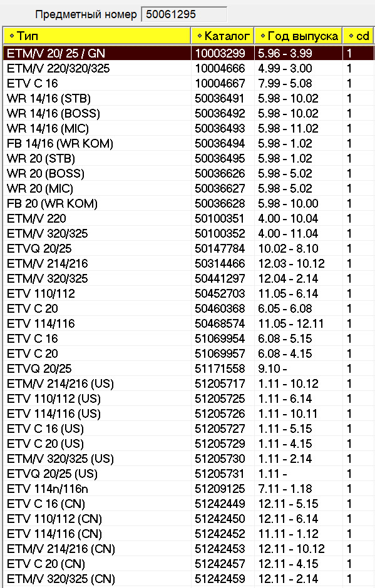Image resolution: width=375 pixels, height=588 pixels.
Task: Select the ETV 110/112 row without suffix
Action: tap(189, 293)
